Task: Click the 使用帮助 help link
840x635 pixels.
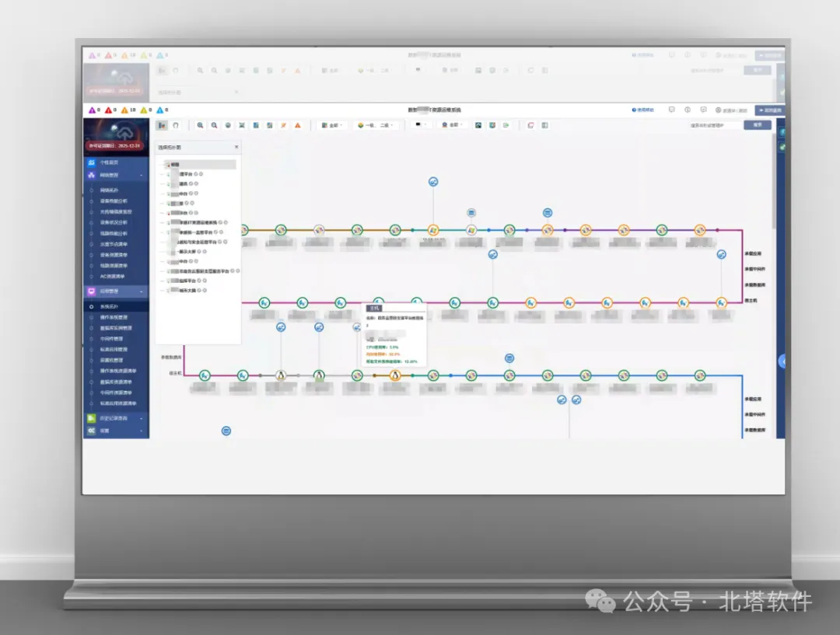Action: 643,110
